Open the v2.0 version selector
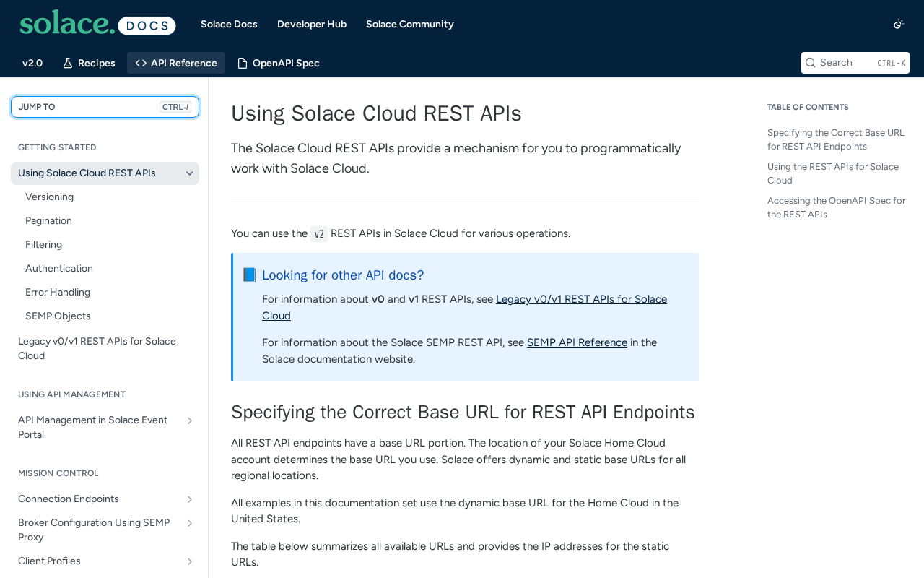The image size is (924, 578). click(32, 63)
